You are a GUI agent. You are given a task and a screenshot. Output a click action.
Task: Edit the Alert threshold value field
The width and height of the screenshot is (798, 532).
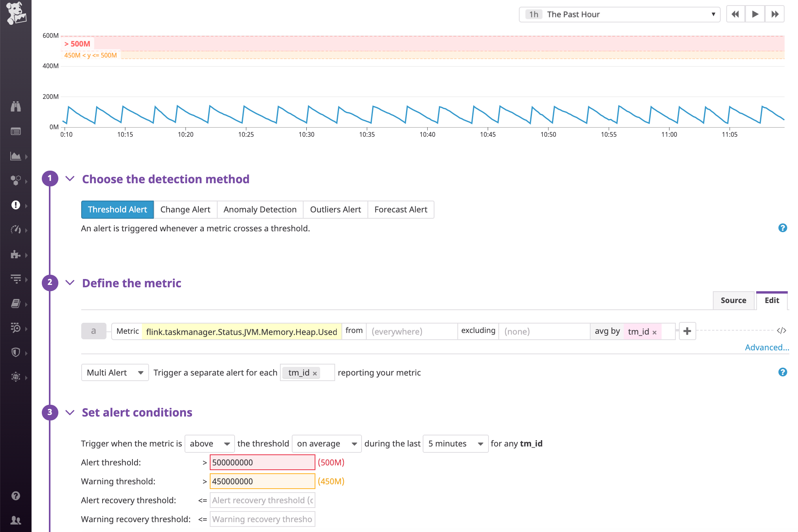pyautogui.click(x=262, y=462)
